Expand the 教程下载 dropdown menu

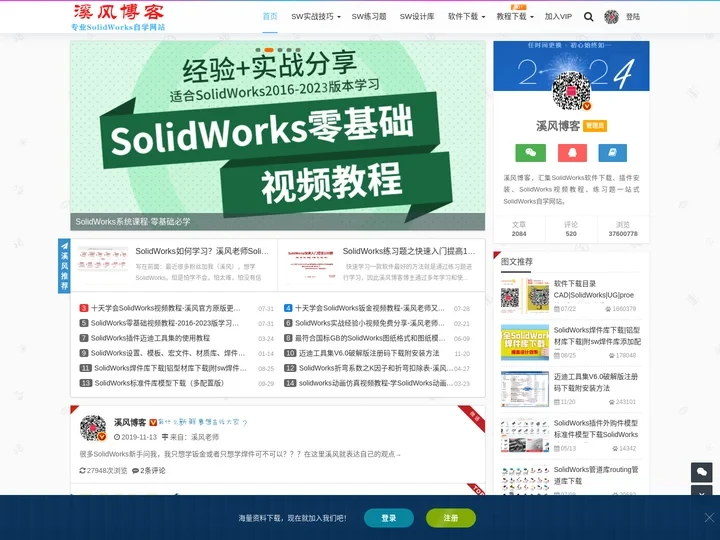click(515, 17)
